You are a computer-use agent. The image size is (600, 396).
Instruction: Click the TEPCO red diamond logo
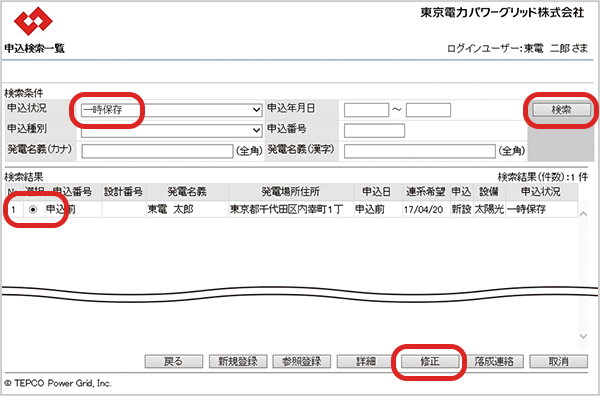pos(33,21)
